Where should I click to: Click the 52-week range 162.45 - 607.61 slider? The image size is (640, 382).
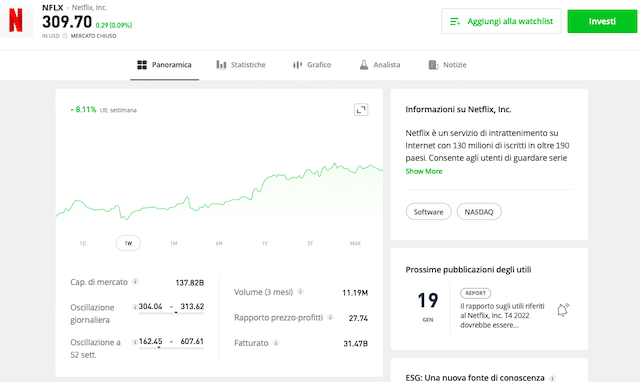pyautogui.click(x=171, y=348)
